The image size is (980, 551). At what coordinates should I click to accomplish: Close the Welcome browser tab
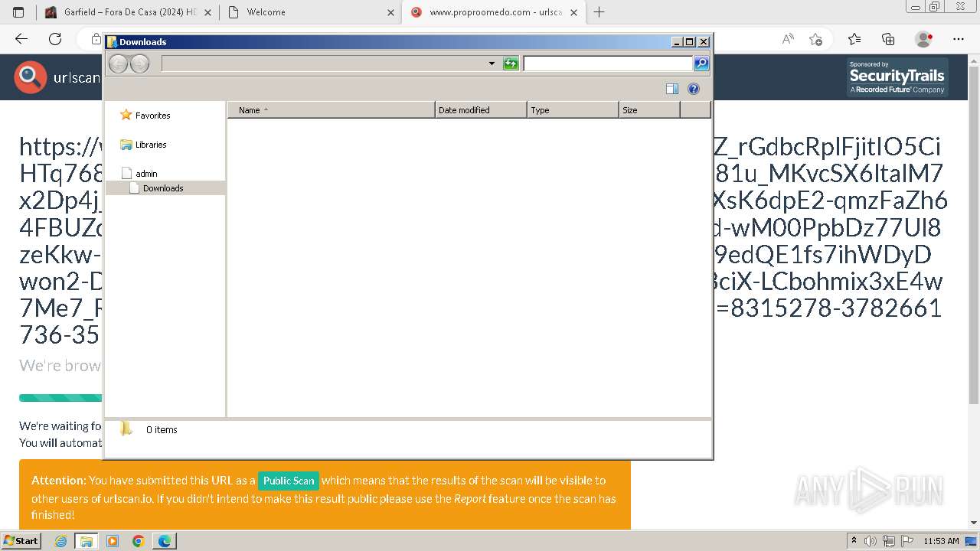pos(390,12)
